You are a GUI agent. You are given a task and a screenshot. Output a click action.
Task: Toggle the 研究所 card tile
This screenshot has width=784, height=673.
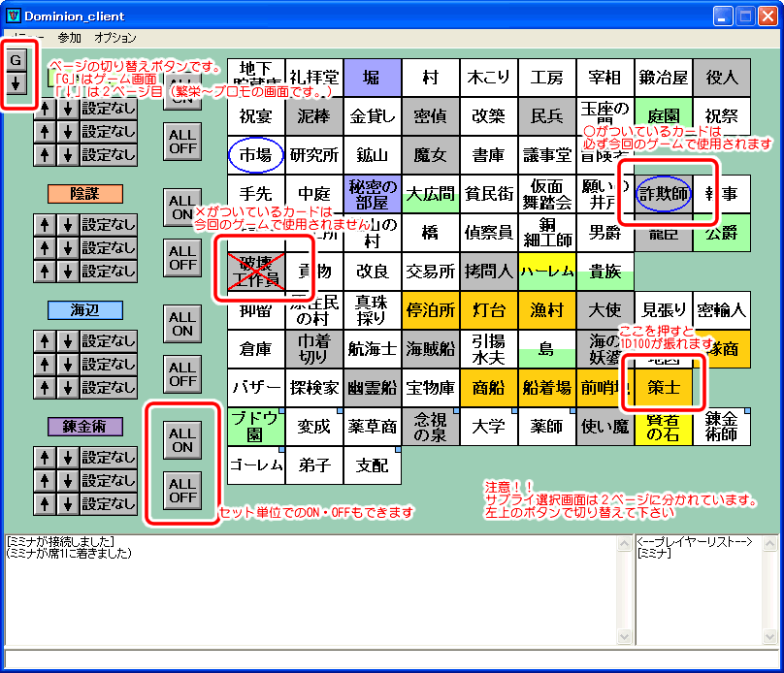pyautogui.click(x=314, y=155)
